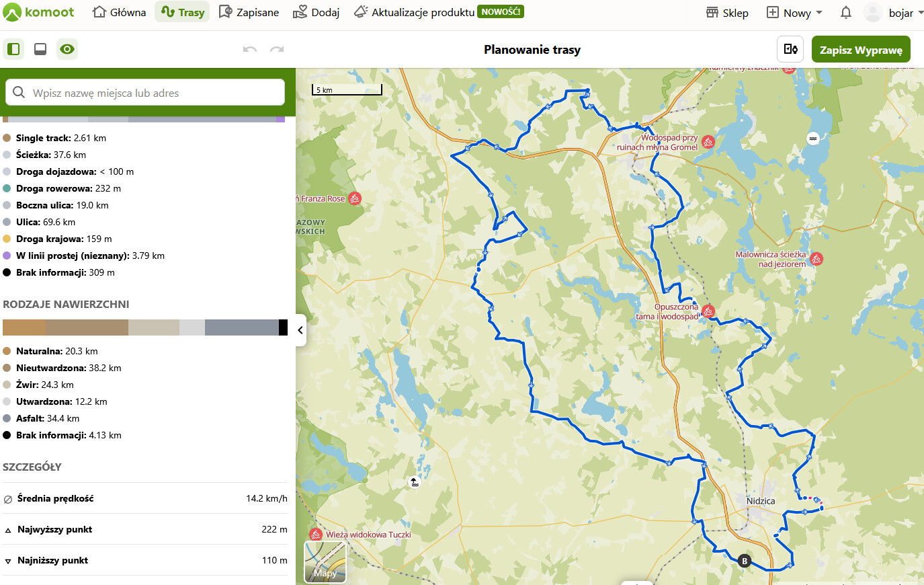Click the Wieża widokowa Tuczki highlight marker

(316, 535)
